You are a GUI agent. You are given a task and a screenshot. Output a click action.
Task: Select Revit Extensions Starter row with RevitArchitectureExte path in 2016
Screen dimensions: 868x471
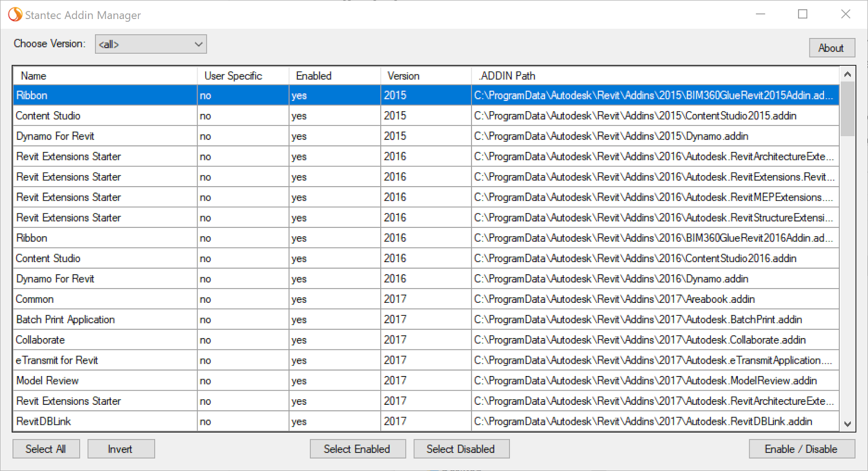tap(426, 156)
